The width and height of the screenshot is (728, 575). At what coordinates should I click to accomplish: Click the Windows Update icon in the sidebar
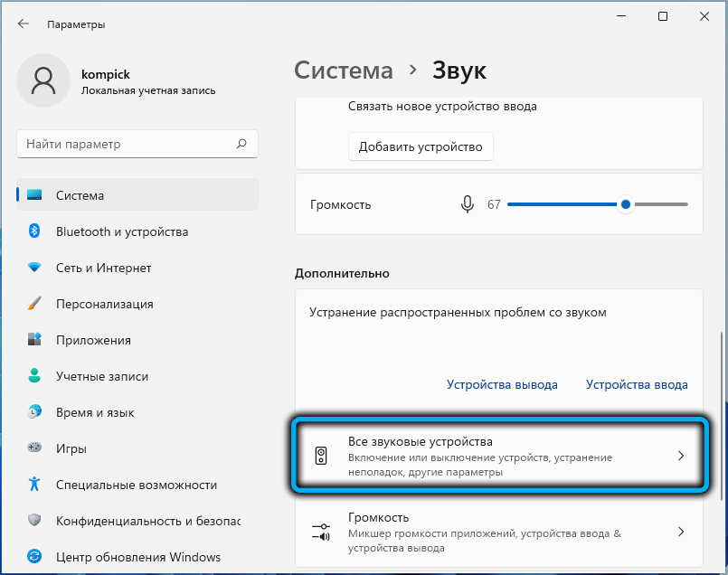(x=34, y=557)
